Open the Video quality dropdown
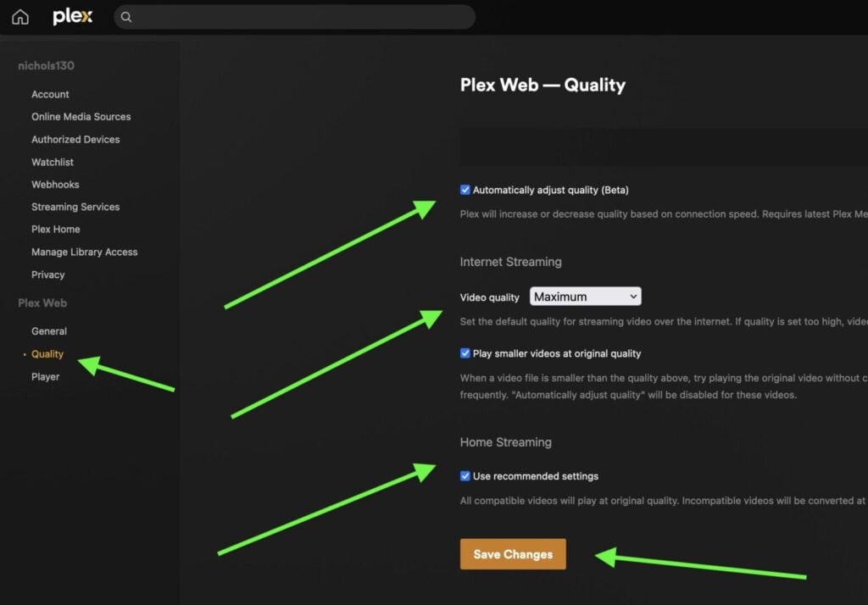 585,297
